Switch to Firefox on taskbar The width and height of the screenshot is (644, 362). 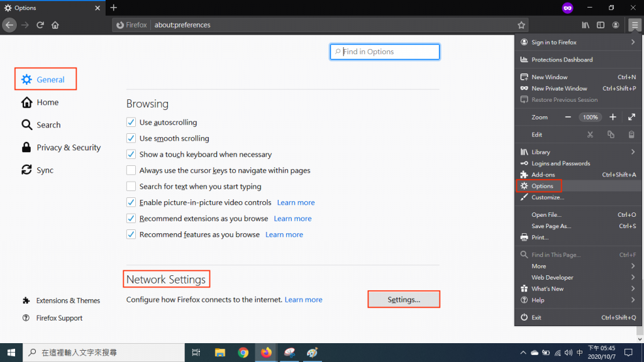(266, 353)
